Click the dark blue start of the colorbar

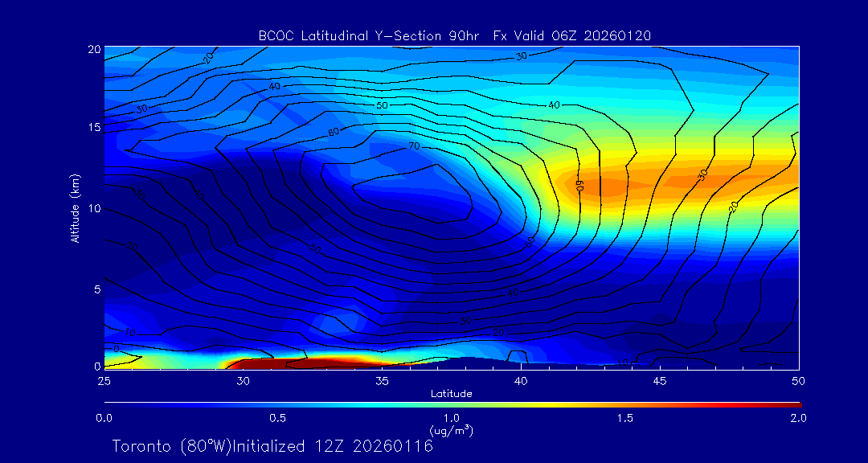click(x=113, y=404)
